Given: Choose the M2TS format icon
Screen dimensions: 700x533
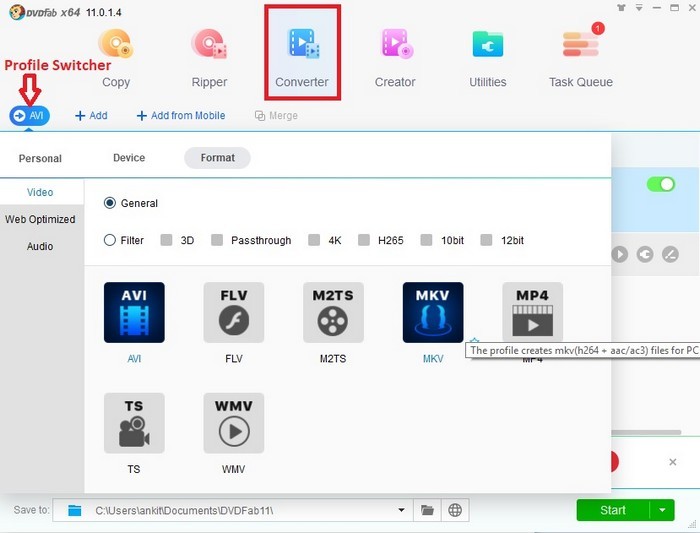Looking at the screenshot, I should pyautogui.click(x=333, y=312).
